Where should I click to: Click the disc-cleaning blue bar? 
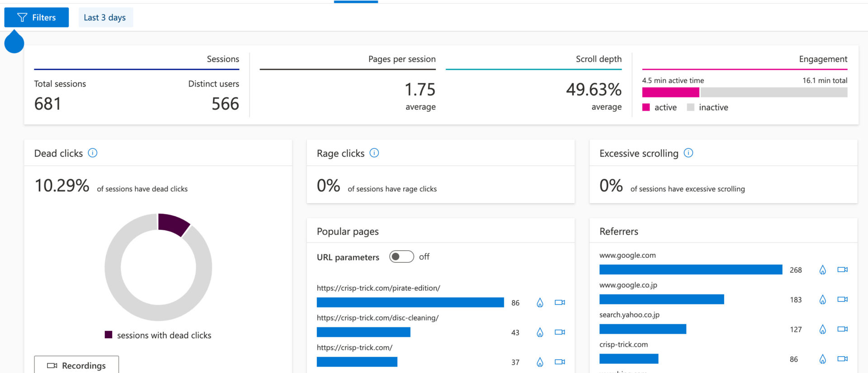tap(363, 332)
